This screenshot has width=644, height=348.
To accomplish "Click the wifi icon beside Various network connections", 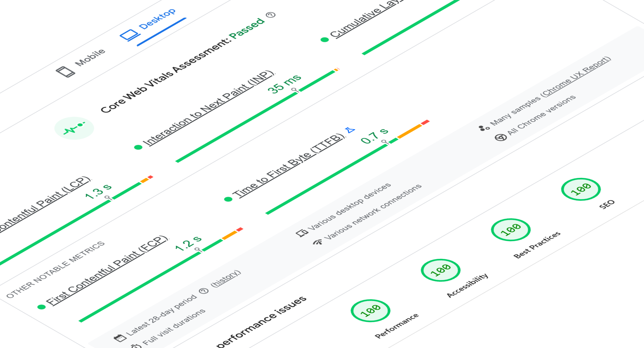I will point(317,241).
